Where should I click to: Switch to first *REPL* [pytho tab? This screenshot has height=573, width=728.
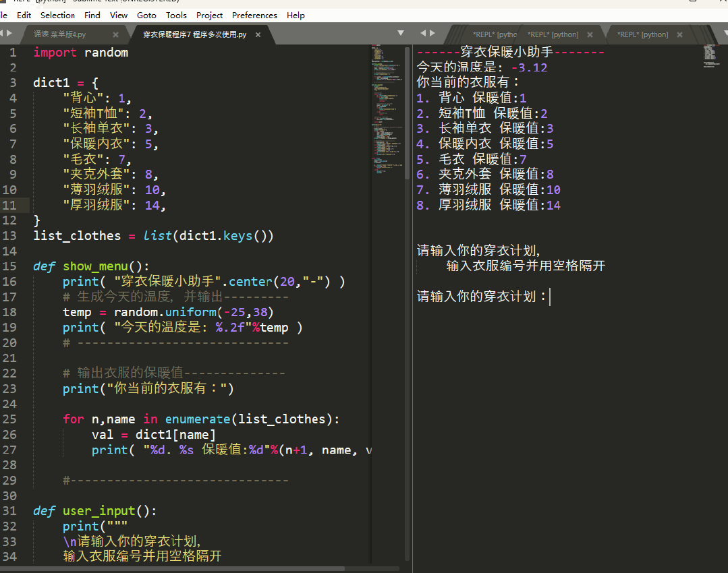tap(495, 34)
